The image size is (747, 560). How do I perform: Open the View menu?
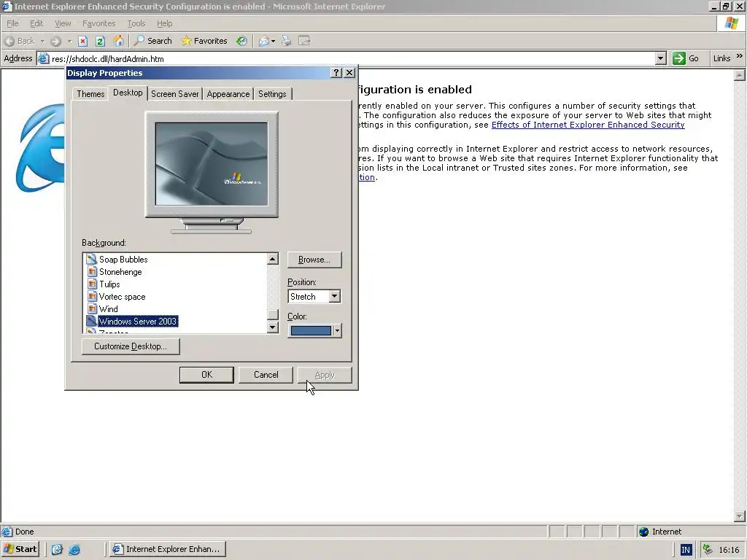[63, 23]
